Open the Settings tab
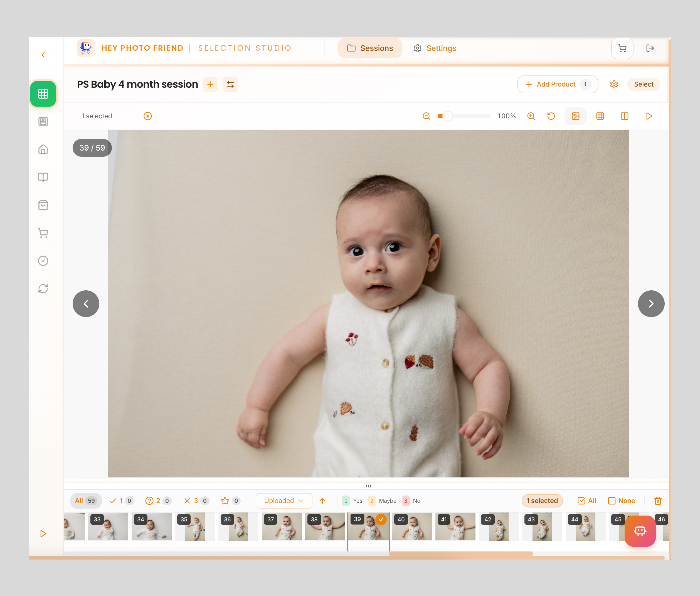Screen dimensions: 700x596 435,48
